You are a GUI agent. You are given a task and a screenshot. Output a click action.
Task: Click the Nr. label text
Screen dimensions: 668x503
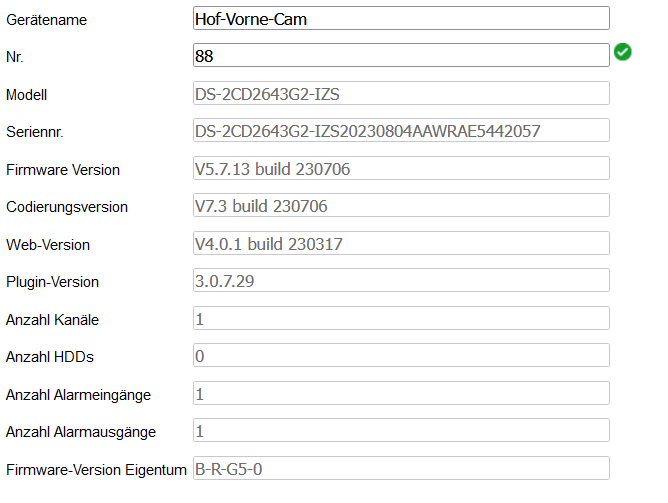pyautogui.click(x=14, y=58)
